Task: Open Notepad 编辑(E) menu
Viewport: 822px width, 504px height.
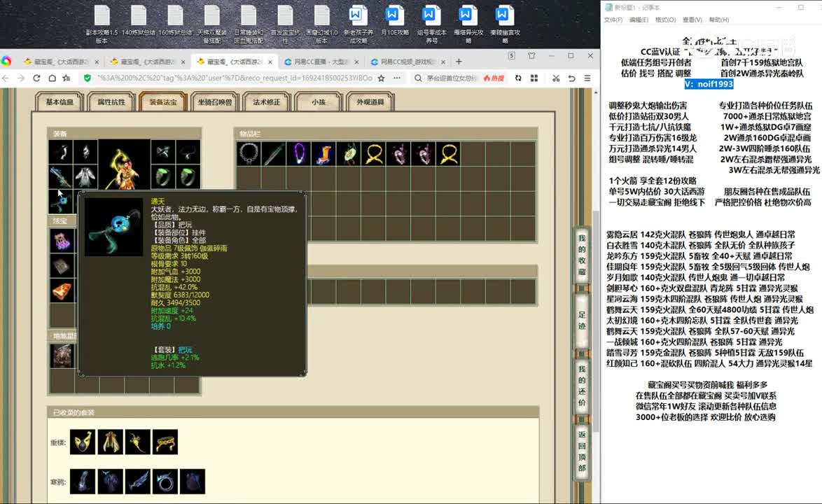Action: pyautogui.click(x=639, y=20)
